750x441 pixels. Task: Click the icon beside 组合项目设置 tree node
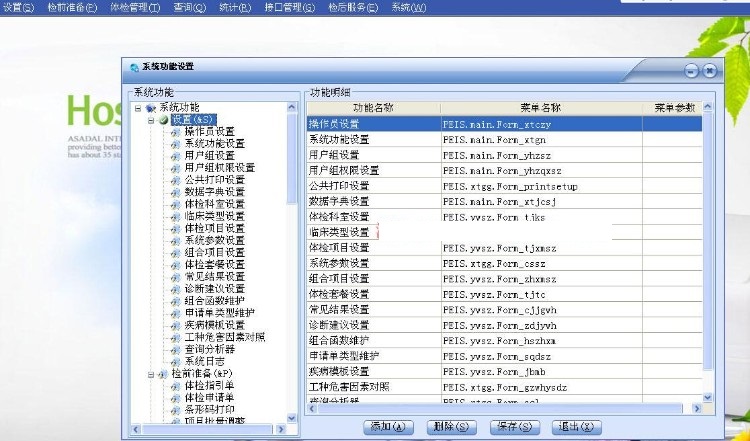click(x=176, y=253)
